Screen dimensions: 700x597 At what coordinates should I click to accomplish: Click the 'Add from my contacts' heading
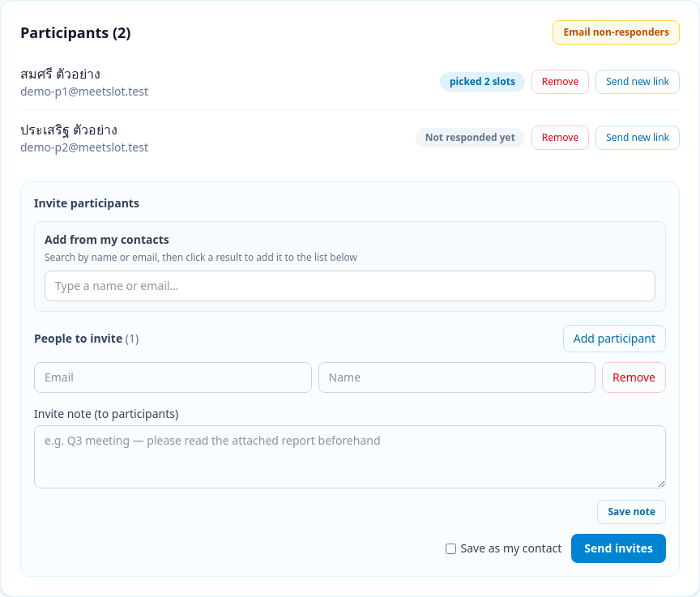tap(107, 240)
